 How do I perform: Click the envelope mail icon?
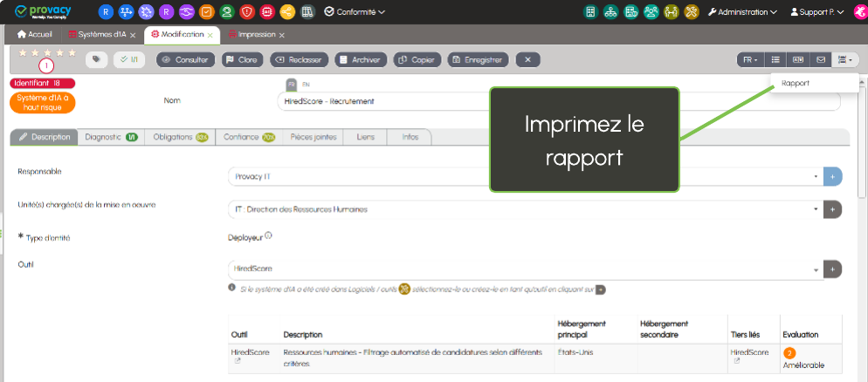(x=820, y=60)
